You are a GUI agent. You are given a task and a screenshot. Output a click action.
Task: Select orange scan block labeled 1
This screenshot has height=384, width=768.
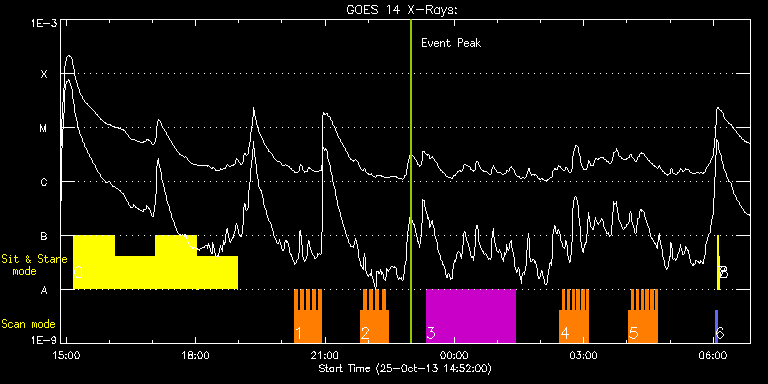(308, 316)
